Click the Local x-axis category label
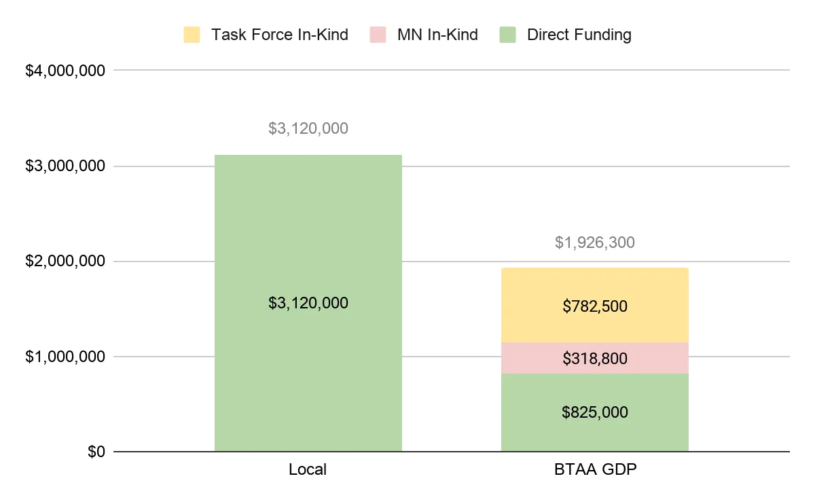815x504 pixels. [308, 469]
